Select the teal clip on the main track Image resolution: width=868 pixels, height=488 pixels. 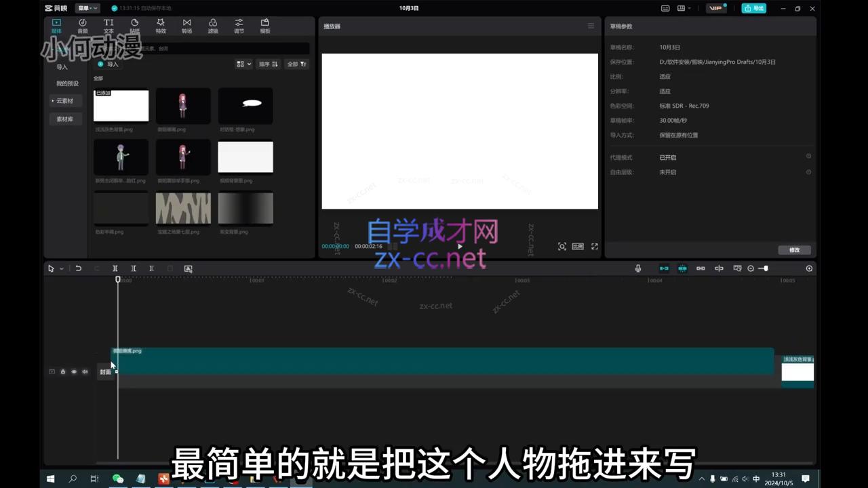(x=443, y=361)
